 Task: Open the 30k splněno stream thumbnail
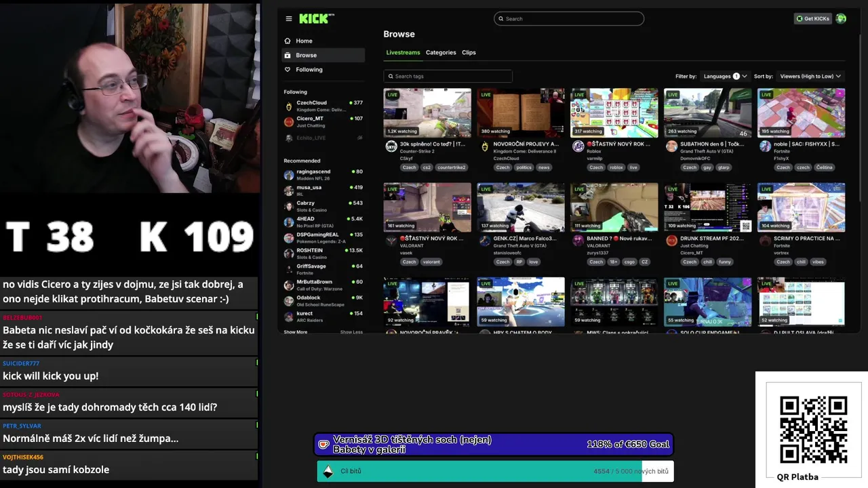[427, 113]
